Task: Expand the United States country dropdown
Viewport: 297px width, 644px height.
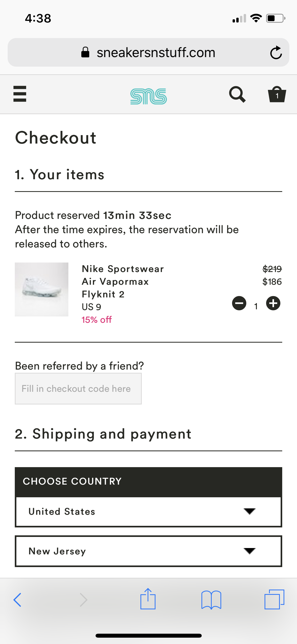Action: click(x=148, y=512)
